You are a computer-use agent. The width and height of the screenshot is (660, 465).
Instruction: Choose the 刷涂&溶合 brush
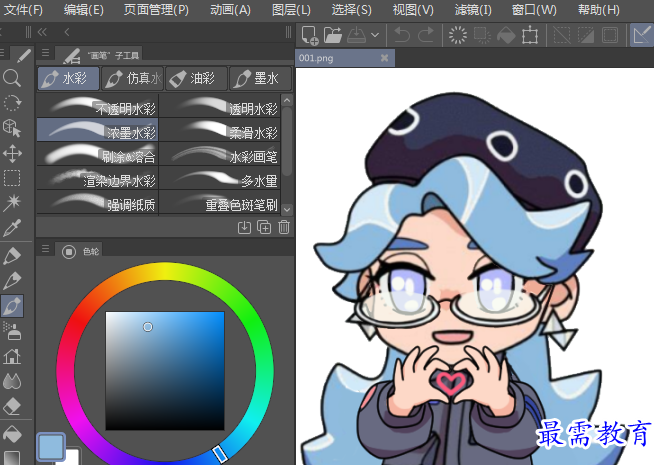(x=97, y=154)
